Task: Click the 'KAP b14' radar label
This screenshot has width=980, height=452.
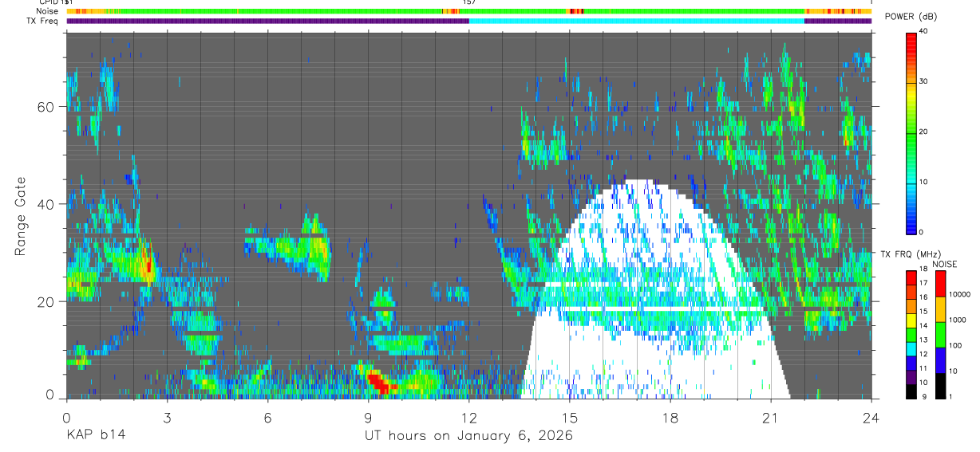Action: pyautogui.click(x=95, y=436)
